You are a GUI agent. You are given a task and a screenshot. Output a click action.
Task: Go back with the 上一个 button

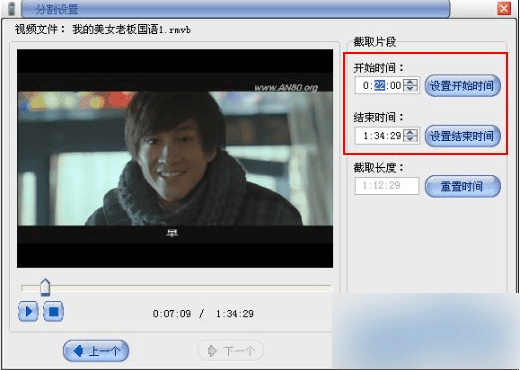point(96,351)
